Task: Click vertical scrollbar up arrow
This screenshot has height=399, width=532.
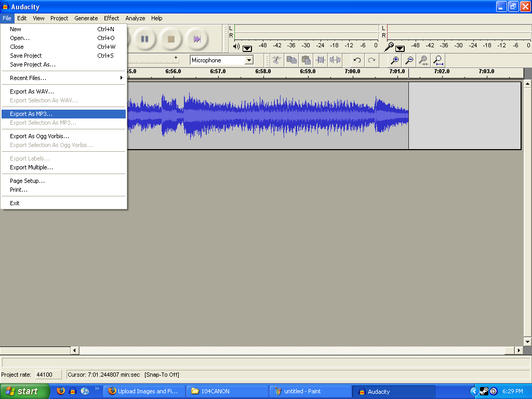Action: [527, 84]
